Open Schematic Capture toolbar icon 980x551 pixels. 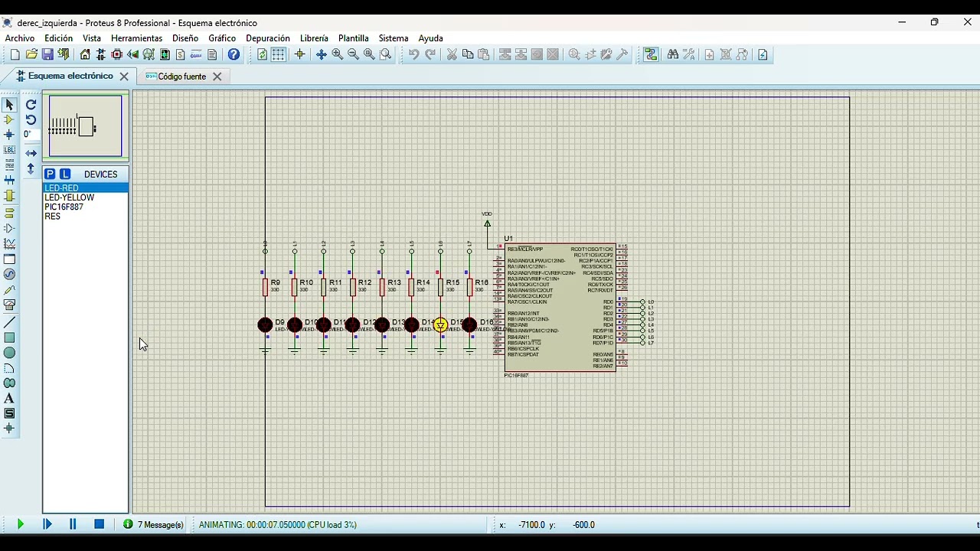pos(101,54)
